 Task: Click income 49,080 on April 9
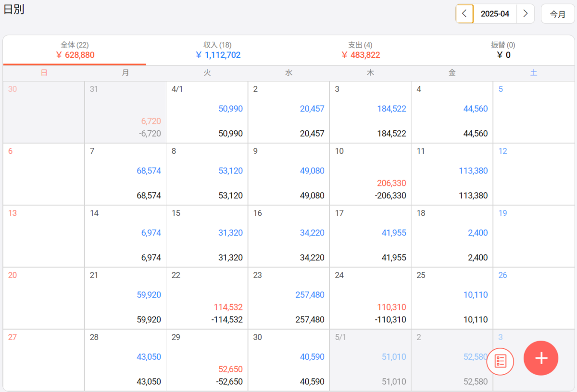pos(312,171)
